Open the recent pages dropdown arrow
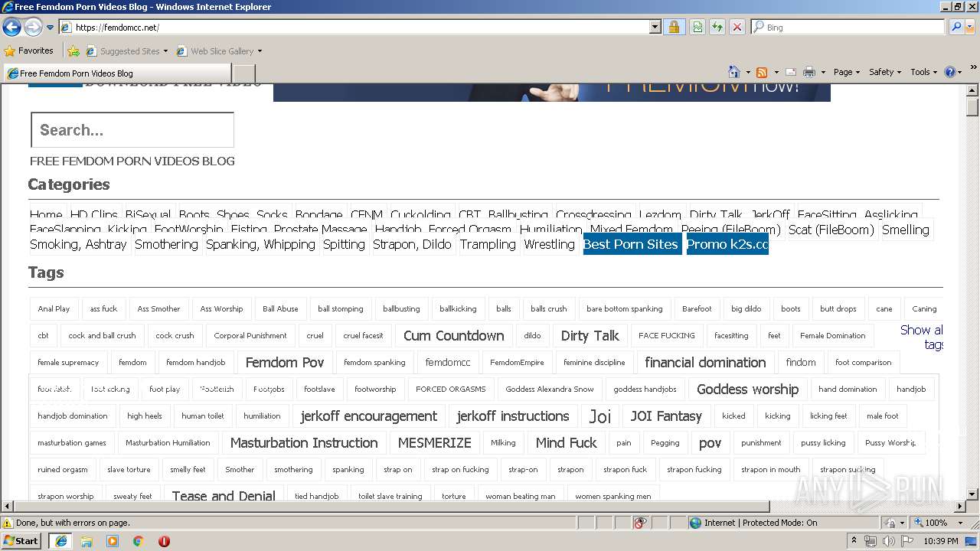This screenshot has height=551, width=980. 51,28
